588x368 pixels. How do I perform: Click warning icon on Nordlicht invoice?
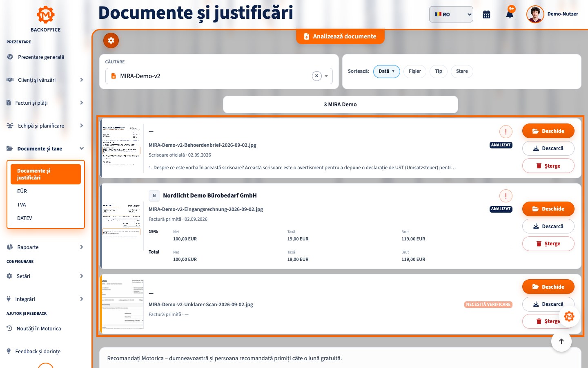pyautogui.click(x=506, y=196)
